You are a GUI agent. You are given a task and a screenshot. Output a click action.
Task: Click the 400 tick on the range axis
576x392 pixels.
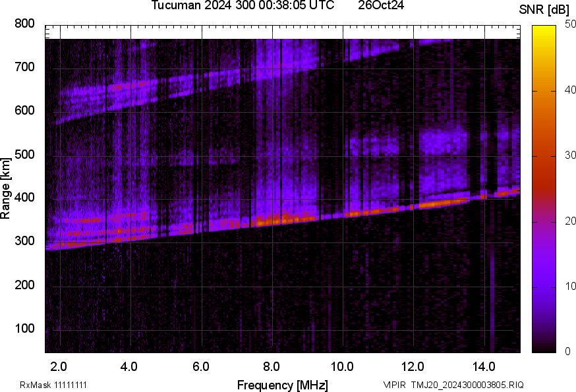[24, 198]
